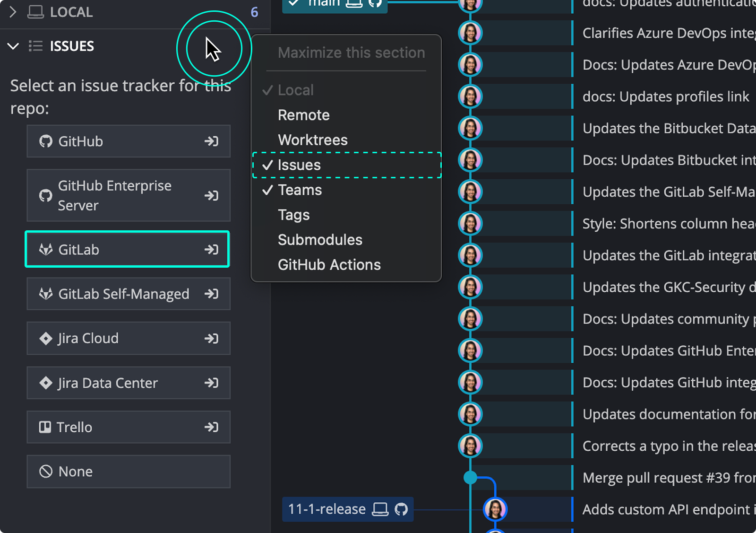756x533 pixels.
Task: Select the GitLab fox icon in the tracker list
Action: (45, 249)
